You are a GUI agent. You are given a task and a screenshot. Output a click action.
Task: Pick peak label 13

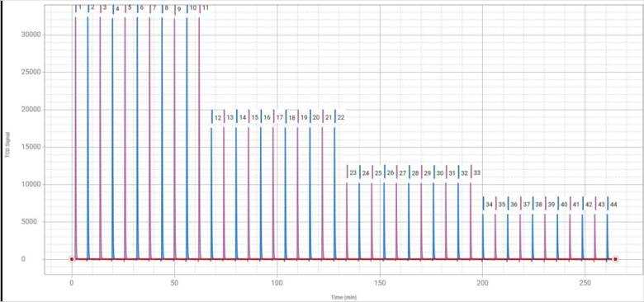pyautogui.click(x=230, y=118)
